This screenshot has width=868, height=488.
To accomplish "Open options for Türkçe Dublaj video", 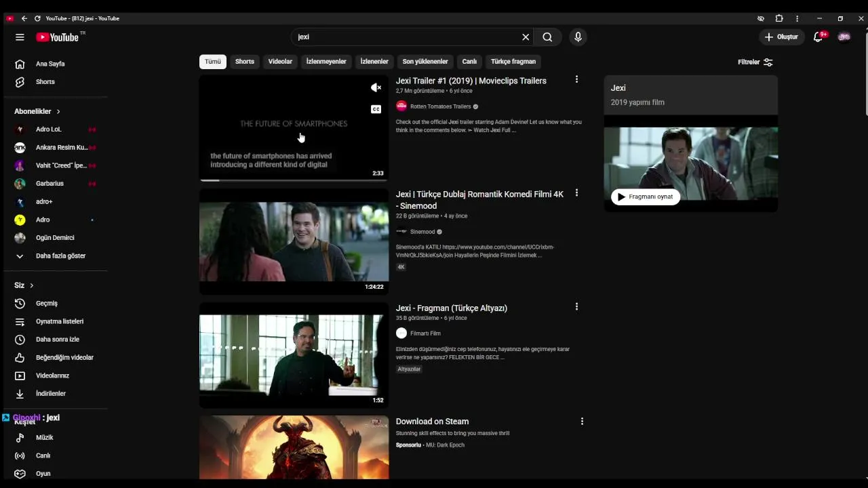I will coord(576,193).
